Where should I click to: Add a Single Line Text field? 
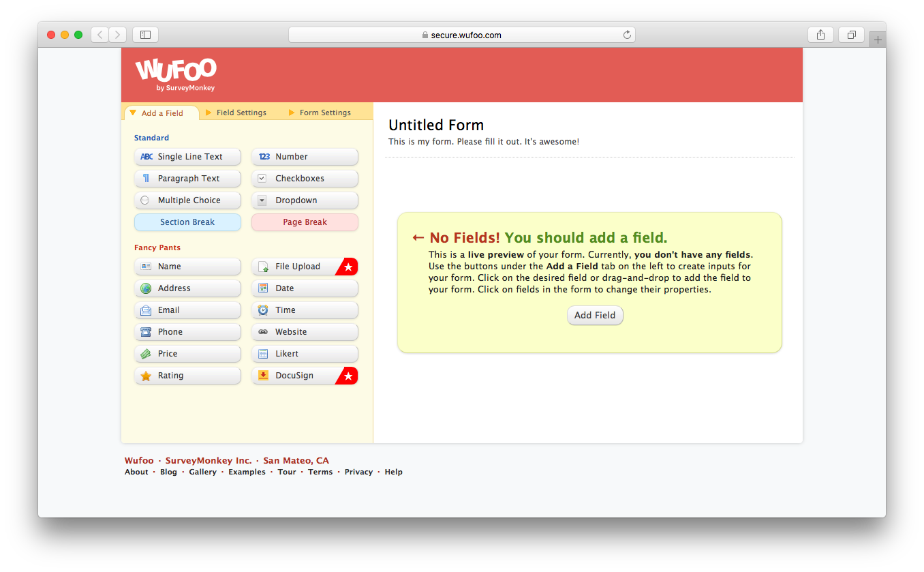pyautogui.click(x=187, y=157)
